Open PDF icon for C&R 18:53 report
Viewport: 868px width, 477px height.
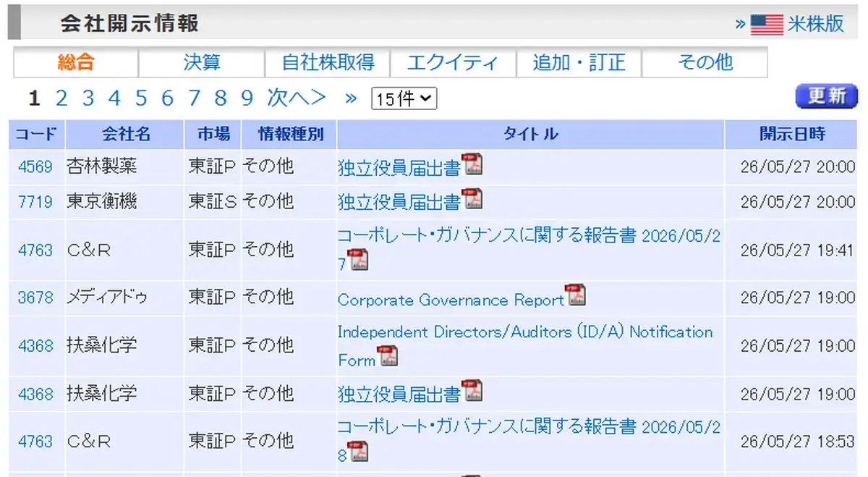pyautogui.click(x=358, y=450)
